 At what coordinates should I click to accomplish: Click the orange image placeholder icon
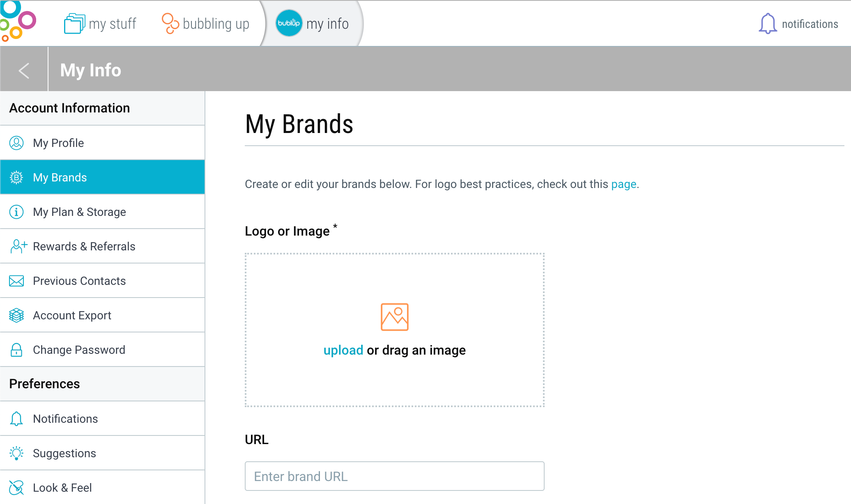click(395, 317)
